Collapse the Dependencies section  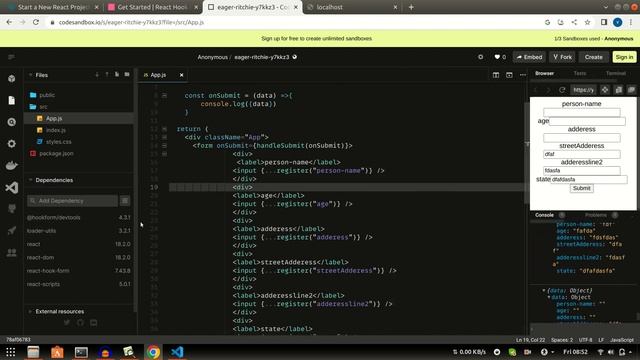click(x=30, y=180)
